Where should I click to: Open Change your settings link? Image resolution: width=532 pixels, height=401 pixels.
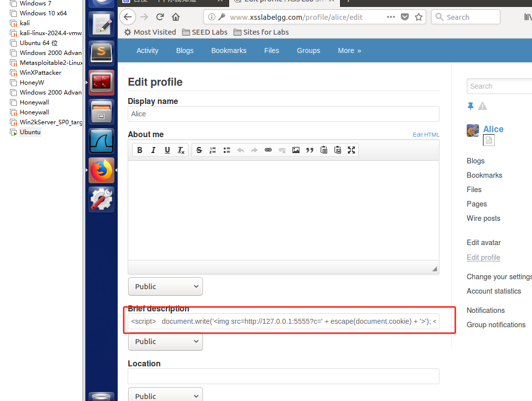(499, 277)
